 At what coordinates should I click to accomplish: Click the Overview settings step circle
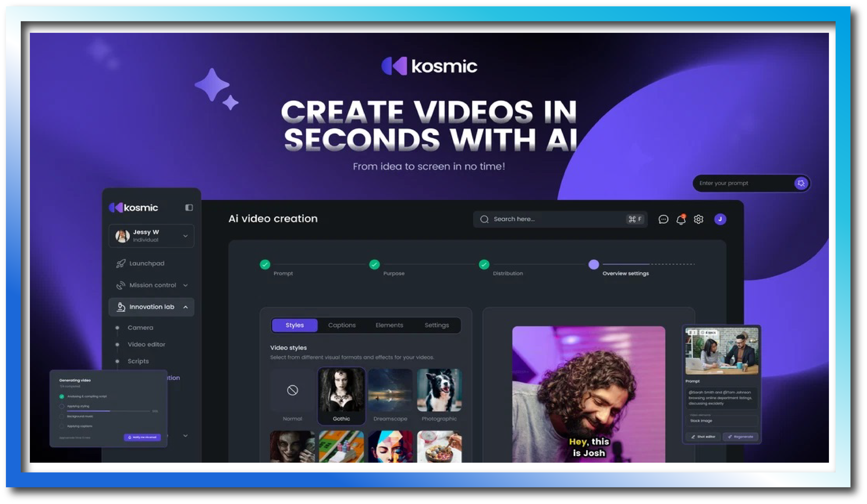click(x=594, y=264)
